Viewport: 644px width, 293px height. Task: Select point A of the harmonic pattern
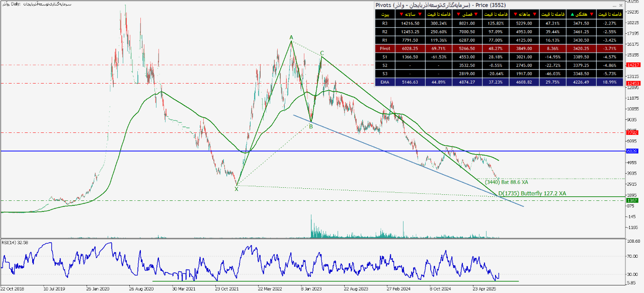click(x=291, y=38)
